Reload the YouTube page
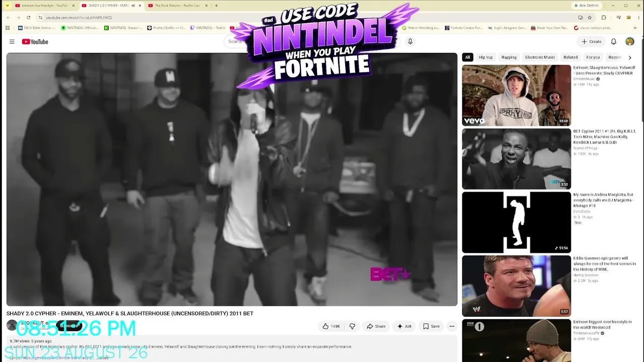The image size is (644, 362). click(x=28, y=18)
